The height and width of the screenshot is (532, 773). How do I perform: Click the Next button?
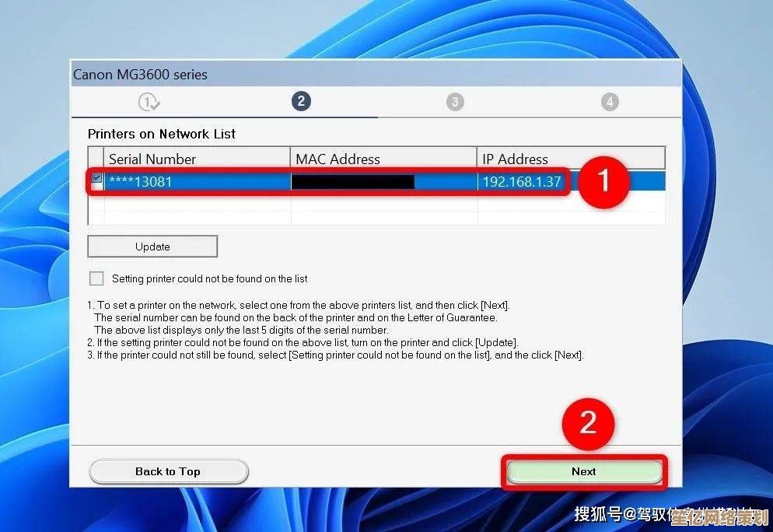coord(583,471)
